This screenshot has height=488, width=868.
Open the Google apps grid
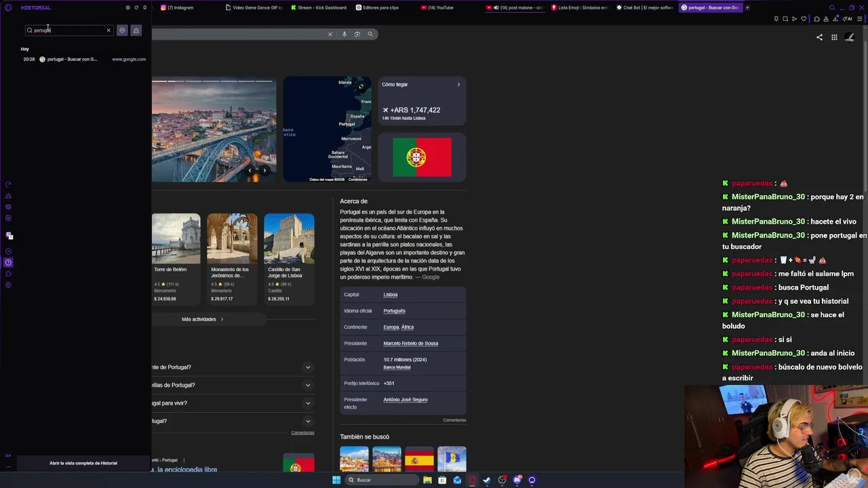pyautogui.click(x=834, y=37)
